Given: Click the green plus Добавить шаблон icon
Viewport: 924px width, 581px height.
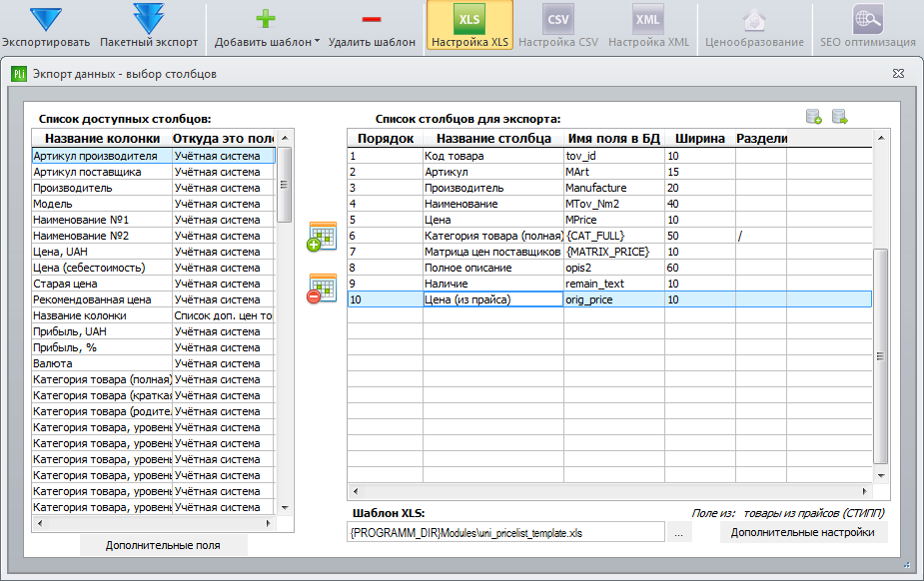Looking at the screenshot, I should click(265, 19).
